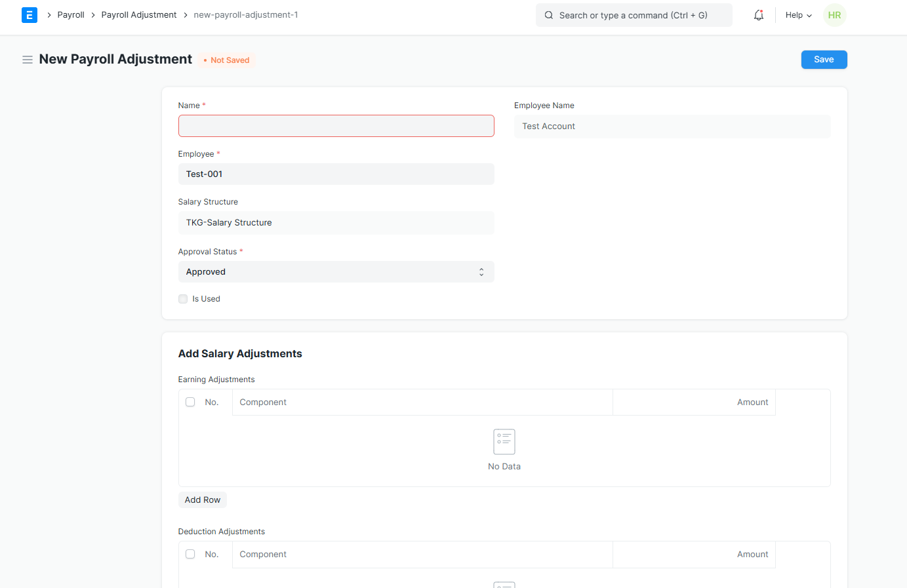Image resolution: width=907 pixels, height=588 pixels.
Task: Click No. header in Deduction Adjustments
Action: pos(211,555)
